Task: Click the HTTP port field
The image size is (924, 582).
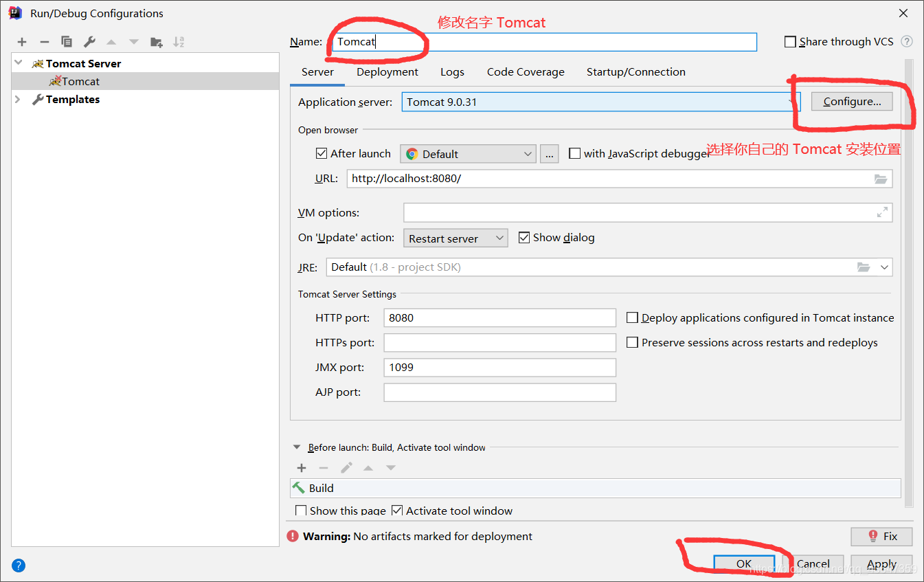Action: tap(499, 318)
